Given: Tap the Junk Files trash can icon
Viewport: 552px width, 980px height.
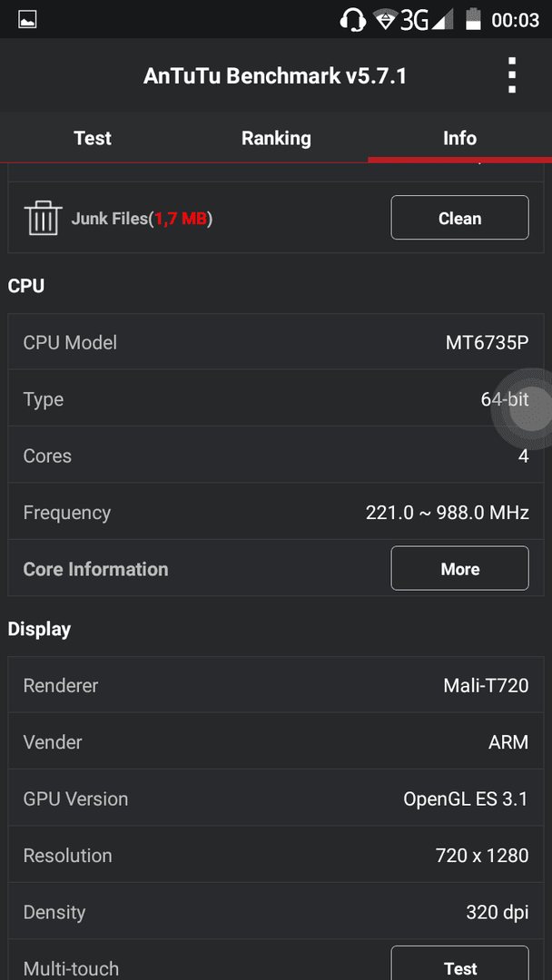Looking at the screenshot, I should pos(43,218).
